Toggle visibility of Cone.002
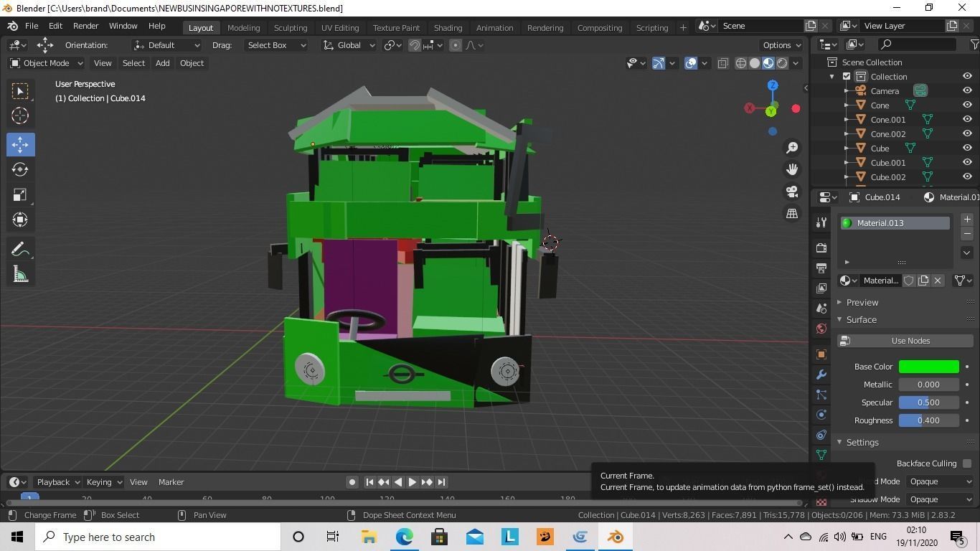The width and height of the screenshot is (980, 551). [x=967, y=133]
